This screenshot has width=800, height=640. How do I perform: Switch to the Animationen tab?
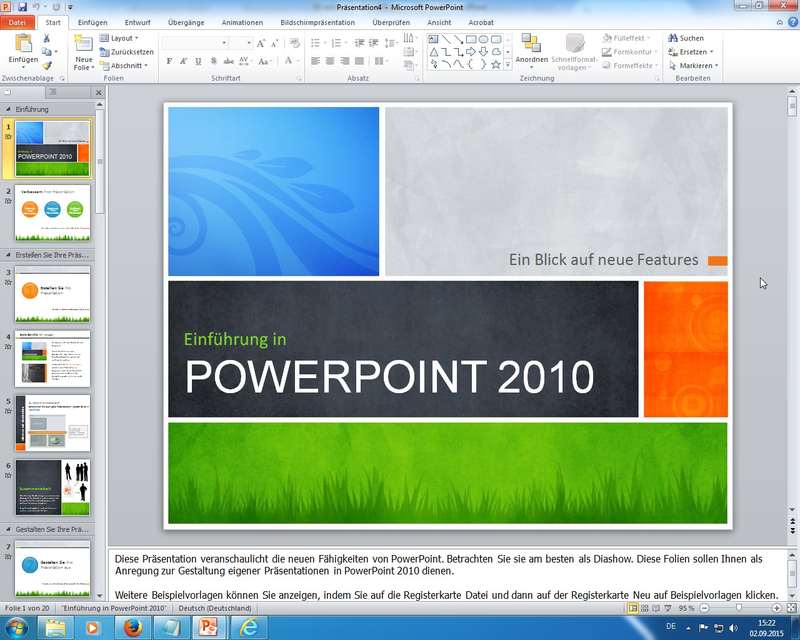point(242,21)
